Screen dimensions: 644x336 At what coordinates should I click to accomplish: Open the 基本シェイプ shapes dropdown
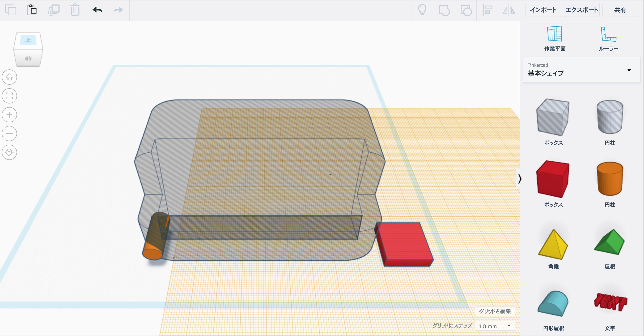tap(581, 70)
